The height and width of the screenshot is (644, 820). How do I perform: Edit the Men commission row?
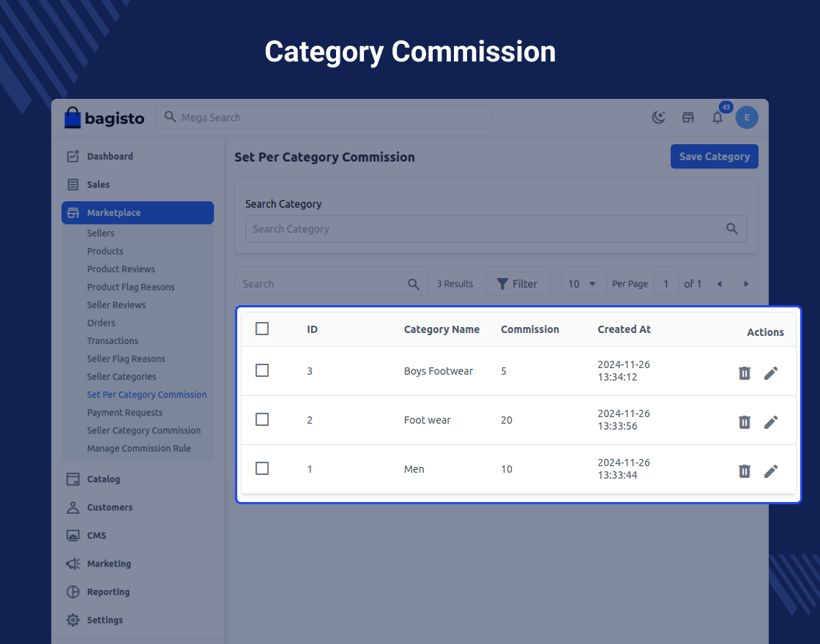click(771, 471)
